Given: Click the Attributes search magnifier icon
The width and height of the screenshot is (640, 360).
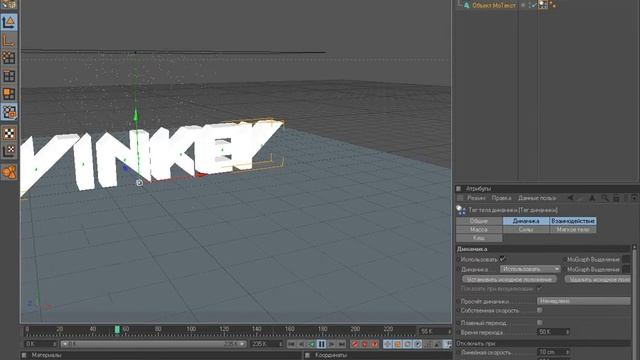Looking at the screenshot, I should (x=605, y=198).
